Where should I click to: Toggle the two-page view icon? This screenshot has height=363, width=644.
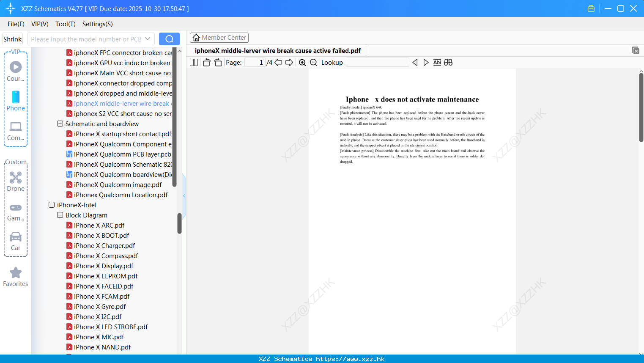point(194,62)
